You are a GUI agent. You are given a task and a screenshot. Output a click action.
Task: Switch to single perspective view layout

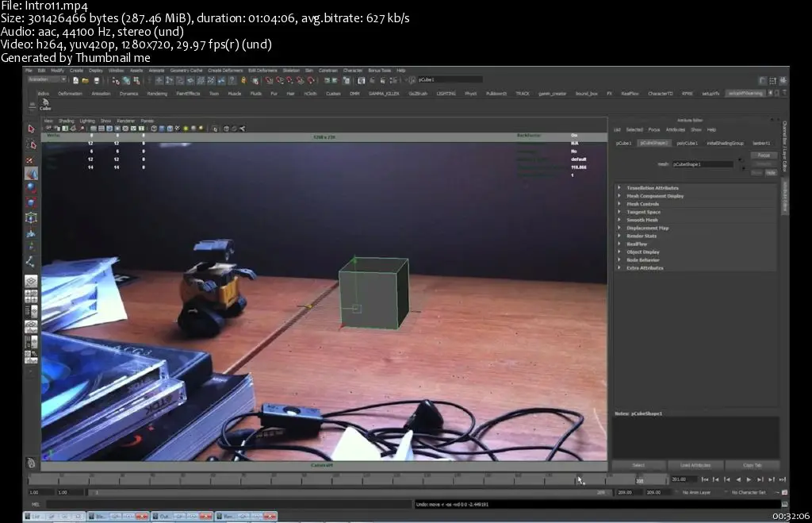[x=31, y=281]
